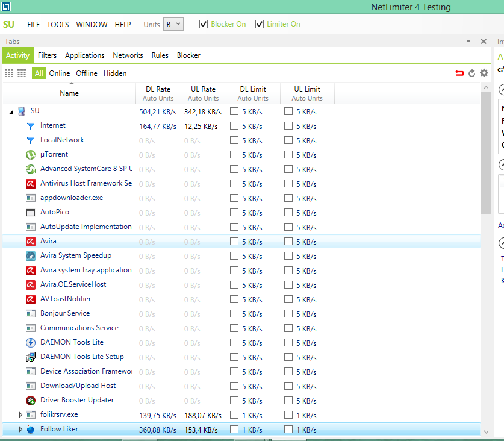The height and width of the screenshot is (441, 504).
Task: Expand the Follow Liker node
Action: [x=20, y=430]
